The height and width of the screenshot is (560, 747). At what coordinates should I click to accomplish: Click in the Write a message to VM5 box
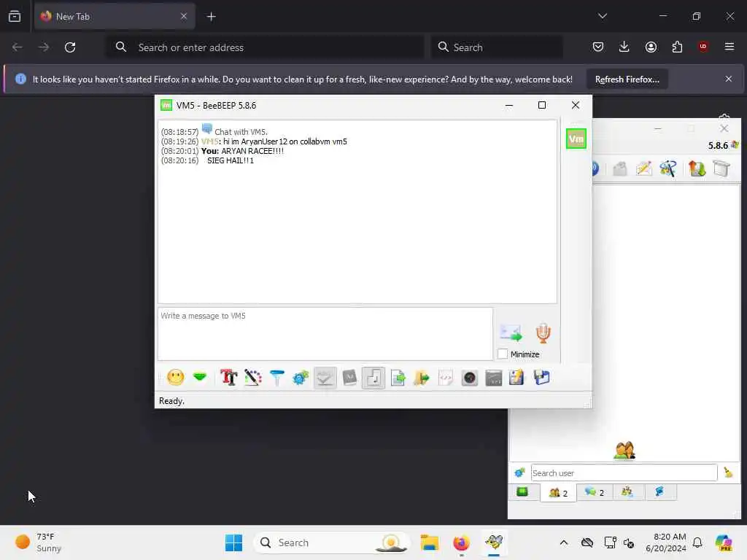pyautogui.click(x=325, y=334)
